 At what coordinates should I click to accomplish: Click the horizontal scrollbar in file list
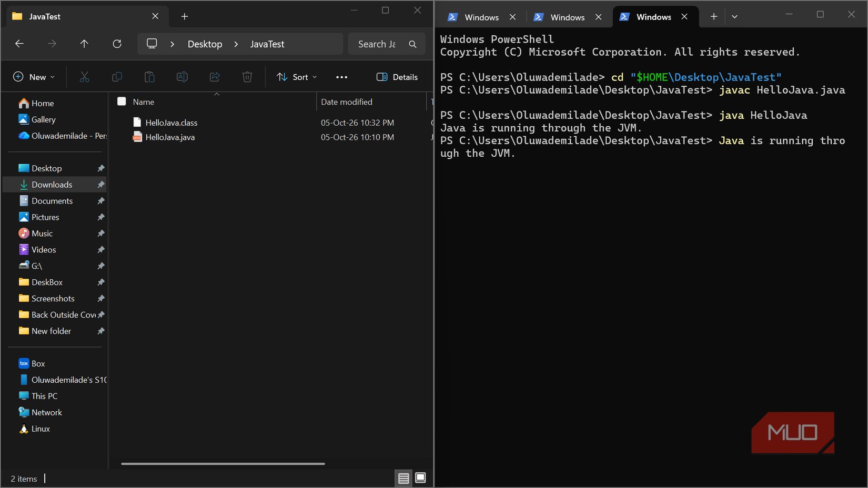tap(223, 464)
